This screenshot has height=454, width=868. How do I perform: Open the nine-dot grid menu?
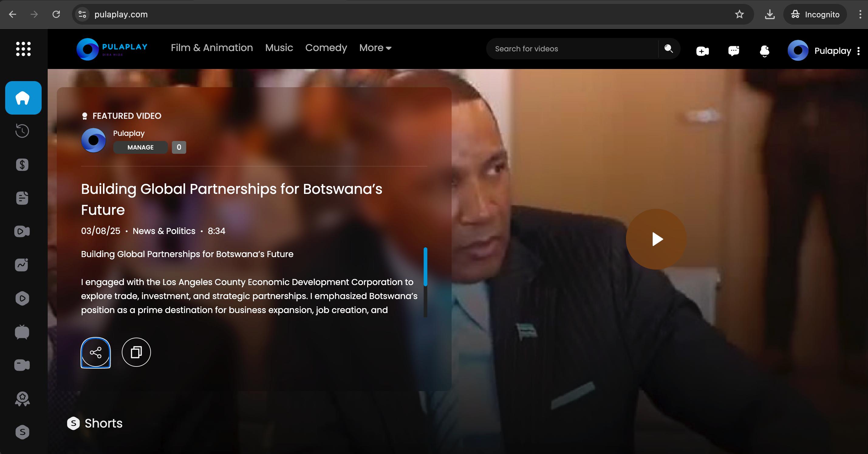(23, 49)
